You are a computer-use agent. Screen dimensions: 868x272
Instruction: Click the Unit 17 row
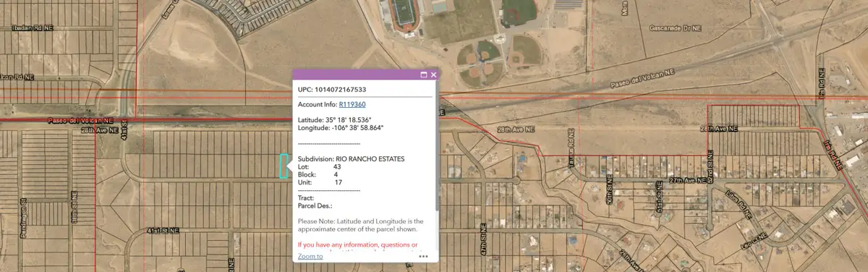[320, 182]
